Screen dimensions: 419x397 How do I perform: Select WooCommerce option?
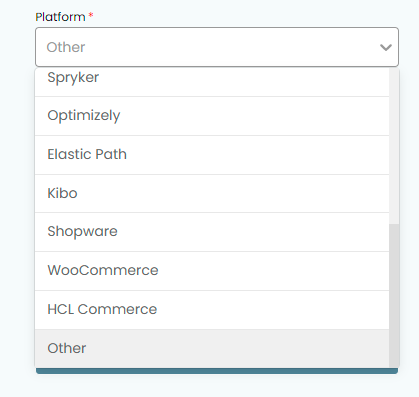[x=212, y=271]
